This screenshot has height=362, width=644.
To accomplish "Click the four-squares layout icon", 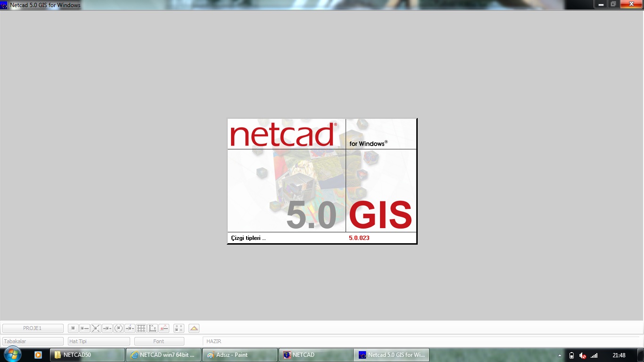I will (x=179, y=328).
